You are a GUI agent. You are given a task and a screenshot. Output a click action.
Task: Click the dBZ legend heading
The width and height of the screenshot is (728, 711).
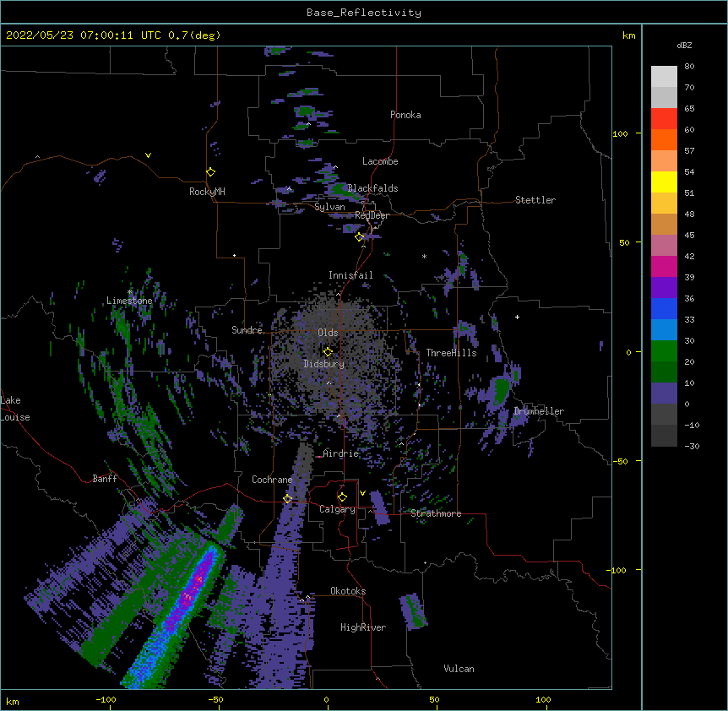[x=684, y=45]
